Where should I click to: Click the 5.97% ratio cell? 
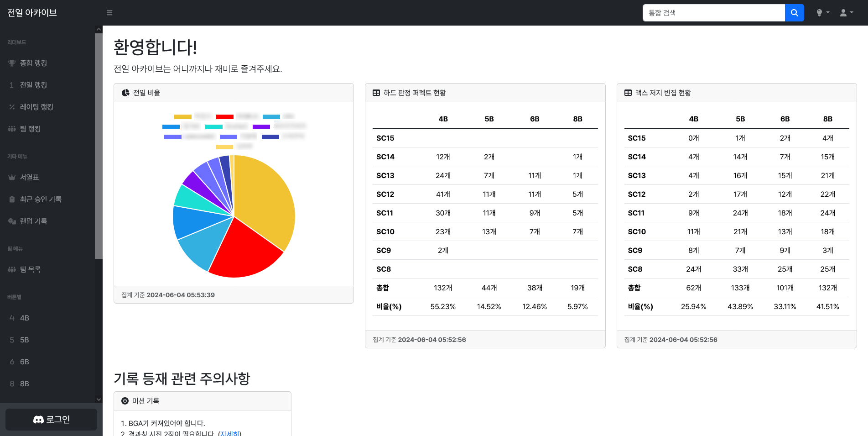577,306
